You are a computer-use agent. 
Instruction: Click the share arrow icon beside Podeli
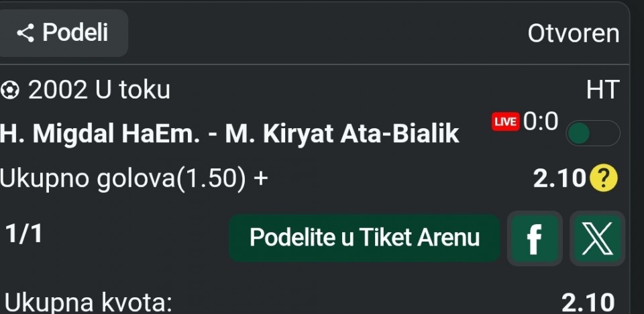[25, 33]
